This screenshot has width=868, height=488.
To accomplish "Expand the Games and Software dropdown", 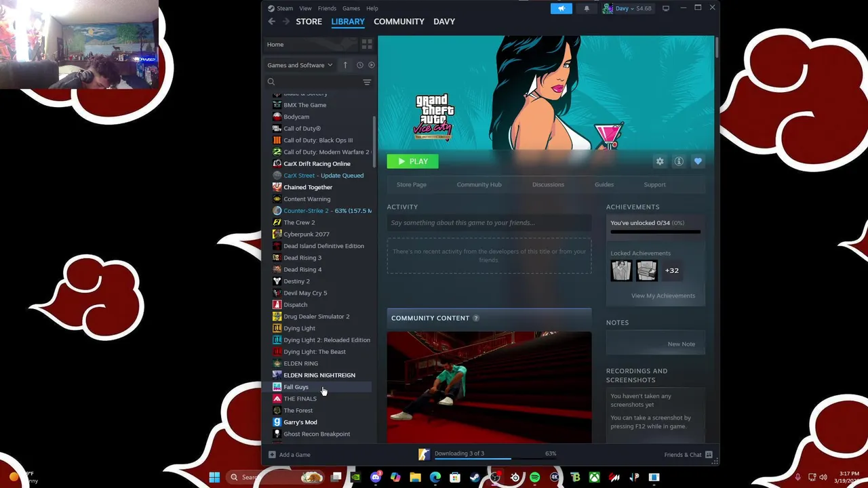I will pyautogui.click(x=300, y=65).
